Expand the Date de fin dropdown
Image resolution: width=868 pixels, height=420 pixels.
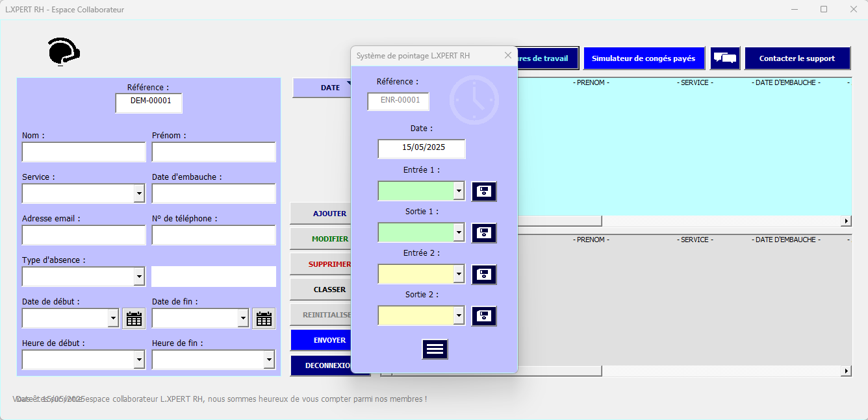coord(244,318)
